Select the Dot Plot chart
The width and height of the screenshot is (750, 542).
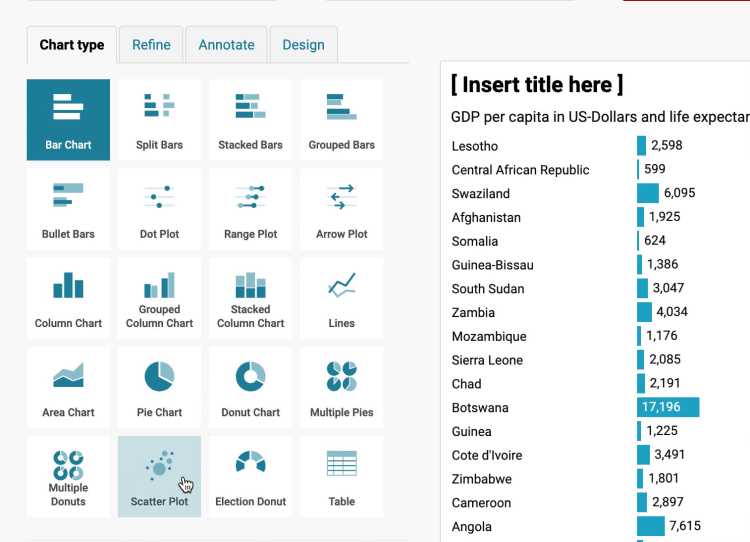[x=159, y=209]
